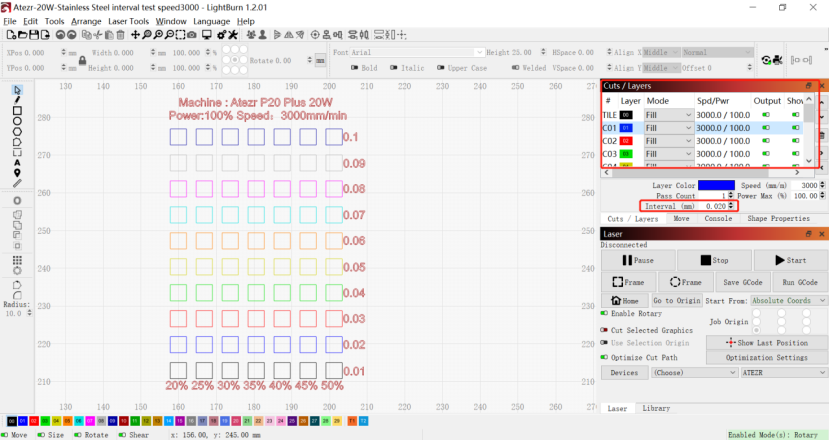This screenshot has width=830, height=440.
Task: Click the Stop button
Action: tap(714, 260)
